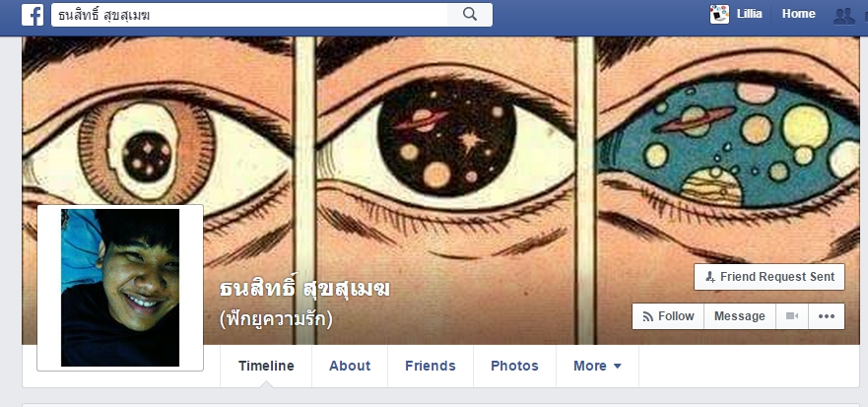Toggle Follow for this profile
The width and height of the screenshot is (868, 407).
(668, 316)
